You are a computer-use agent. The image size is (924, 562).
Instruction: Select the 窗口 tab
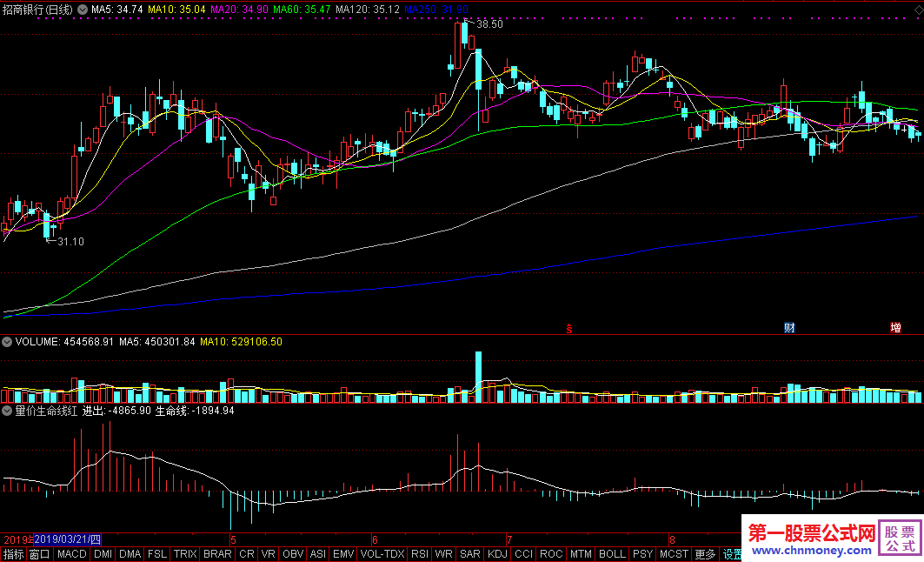(x=39, y=554)
